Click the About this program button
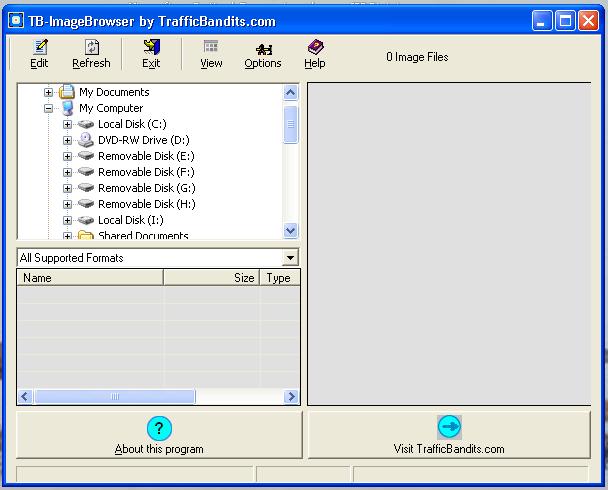The width and height of the screenshot is (608, 490). click(x=159, y=435)
